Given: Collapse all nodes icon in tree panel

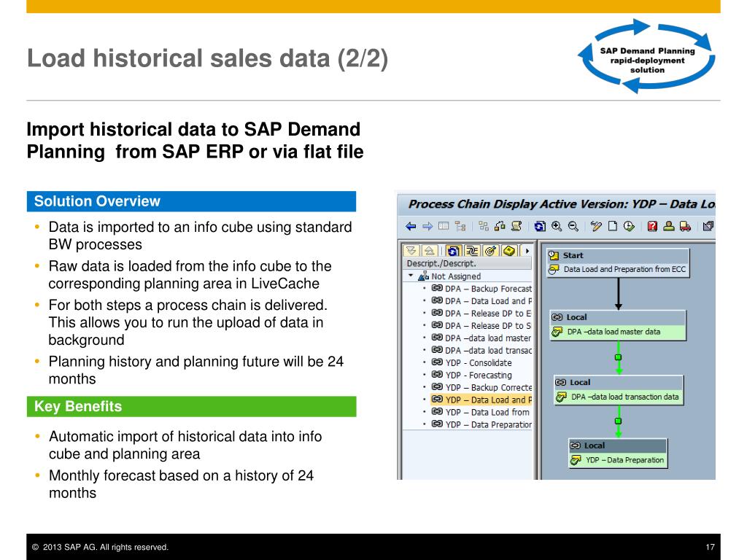Looking at the screenshot, I should (430, 251).
